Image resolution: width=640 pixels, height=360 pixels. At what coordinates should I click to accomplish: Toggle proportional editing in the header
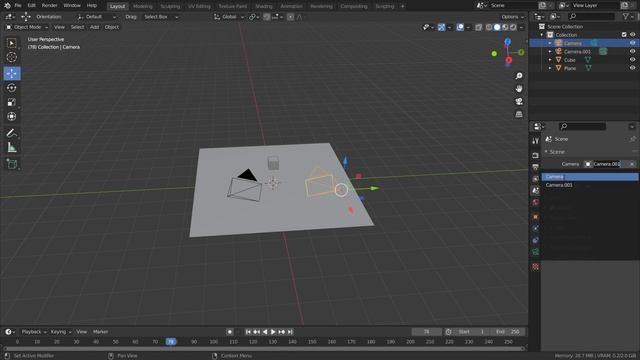coord(290,17)
